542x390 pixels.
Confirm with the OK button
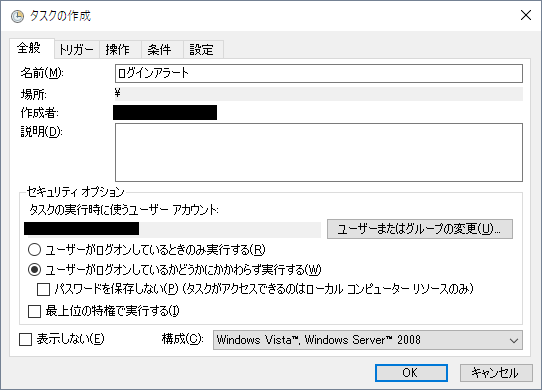coord(411,373)
